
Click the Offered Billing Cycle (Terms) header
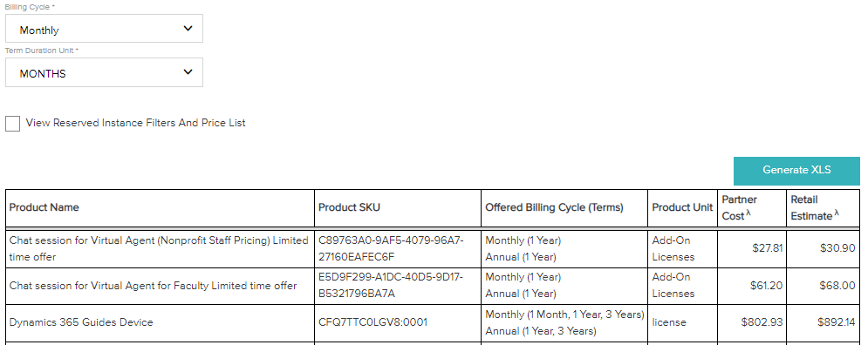(554, 208)
